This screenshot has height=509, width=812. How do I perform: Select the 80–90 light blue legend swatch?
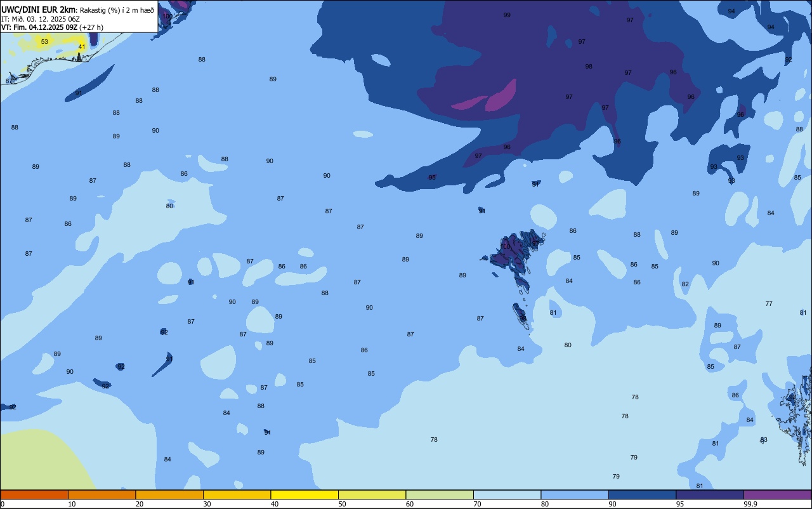(575, 494)
